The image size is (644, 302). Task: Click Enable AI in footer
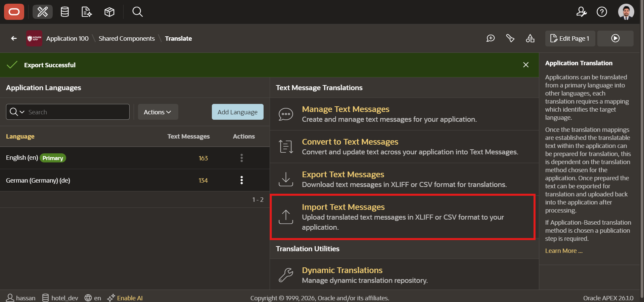(125, 298)
